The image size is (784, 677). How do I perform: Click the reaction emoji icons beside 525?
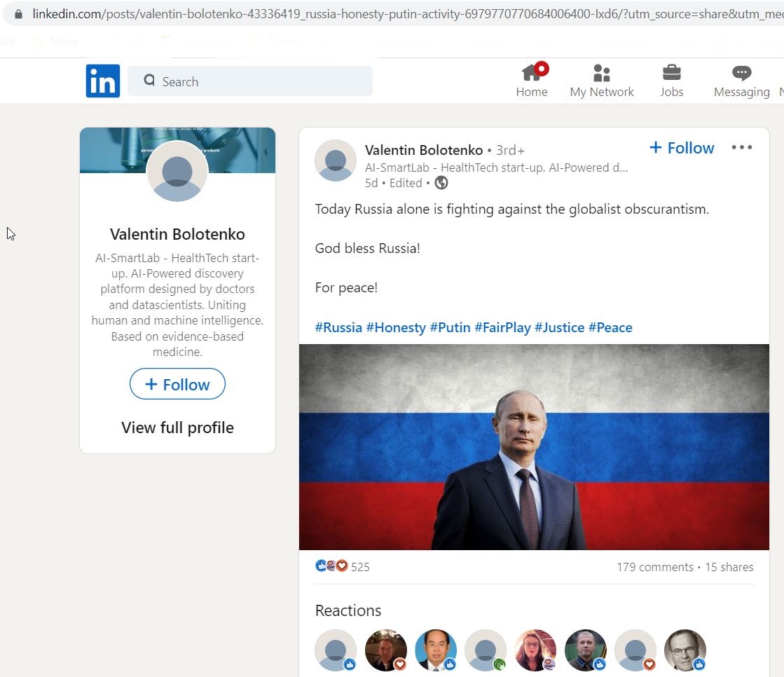point(331,566)
